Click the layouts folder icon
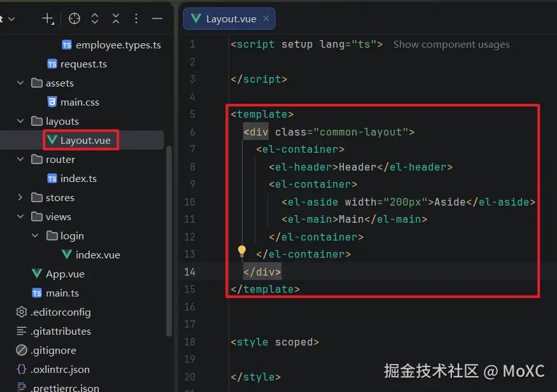 click(x=36, y=121)
